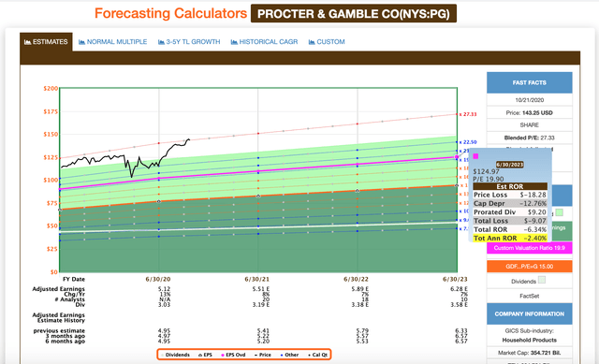Click the Tot Ann ROR -2.40% highlighted row

click(510, 238)
